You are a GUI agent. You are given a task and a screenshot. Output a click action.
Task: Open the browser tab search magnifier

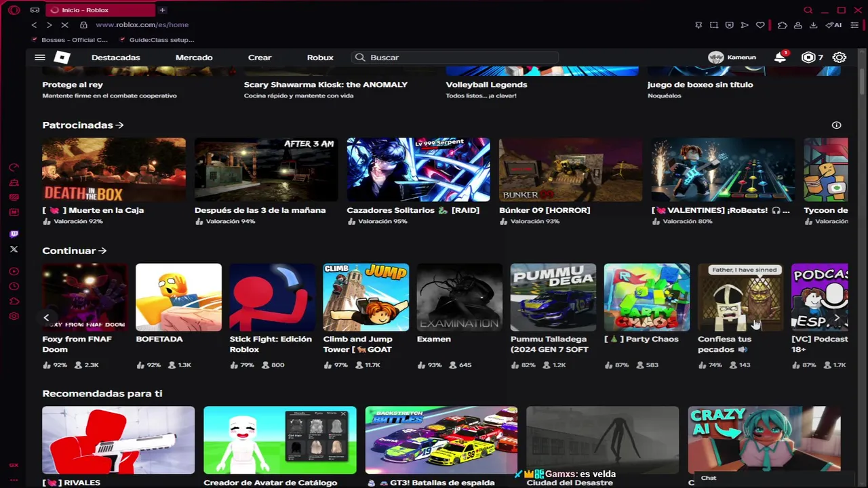(x=808, y=10)
